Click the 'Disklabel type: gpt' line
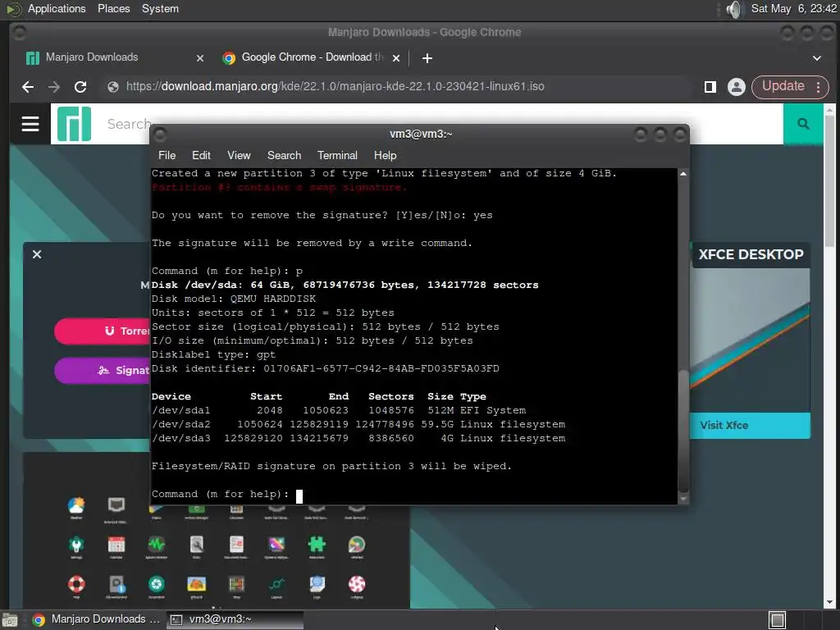Screen dimensions: 840x630 (x=213, y=354)
